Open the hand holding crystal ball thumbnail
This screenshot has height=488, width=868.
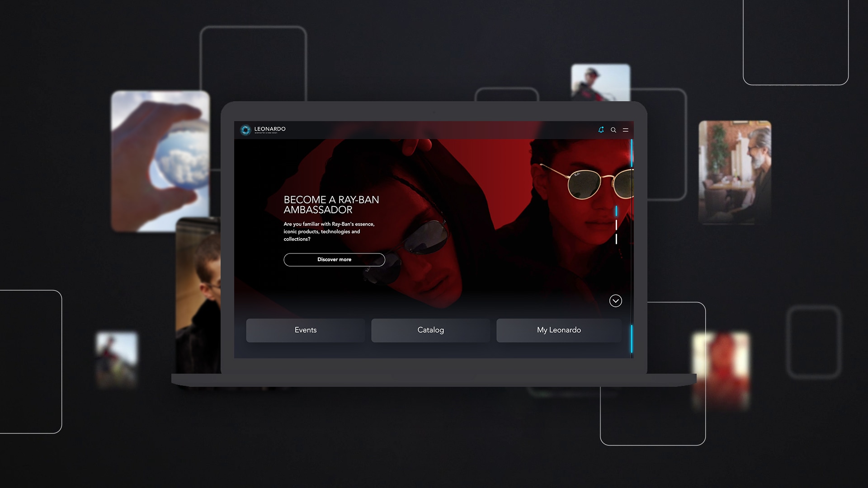[160, 161]
